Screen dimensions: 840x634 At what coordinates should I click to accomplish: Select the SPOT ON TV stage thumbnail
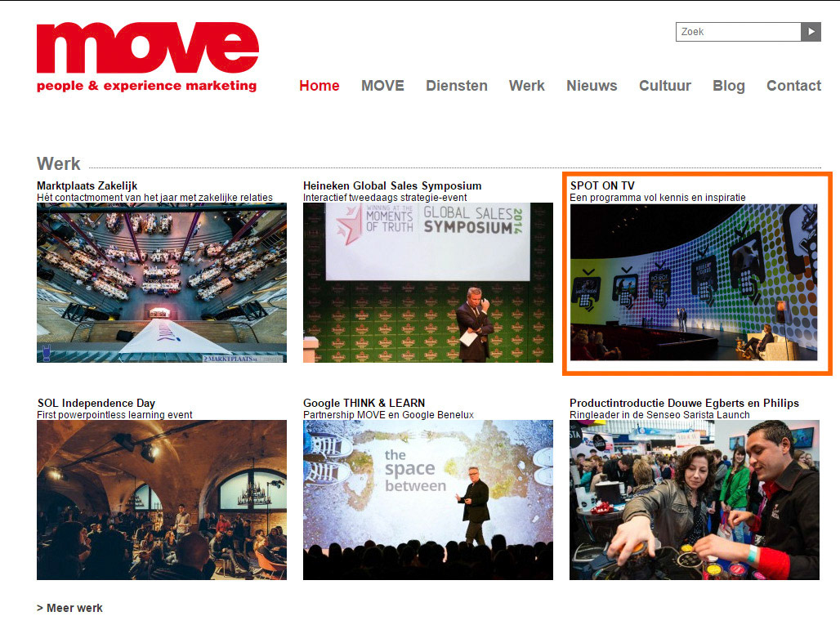coord(695,282)
